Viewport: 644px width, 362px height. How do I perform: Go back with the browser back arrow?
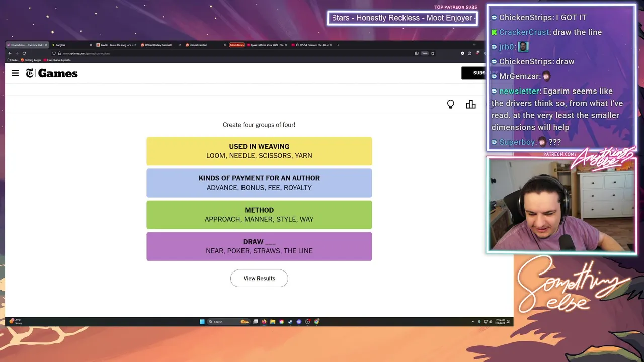click(10, 53)
